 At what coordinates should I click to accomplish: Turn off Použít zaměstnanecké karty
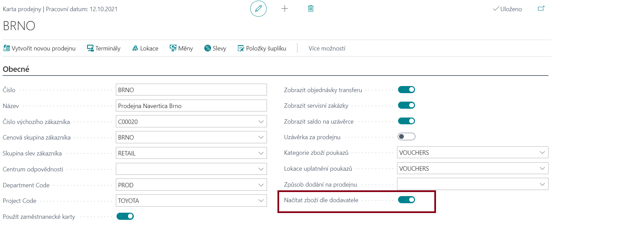125,216
